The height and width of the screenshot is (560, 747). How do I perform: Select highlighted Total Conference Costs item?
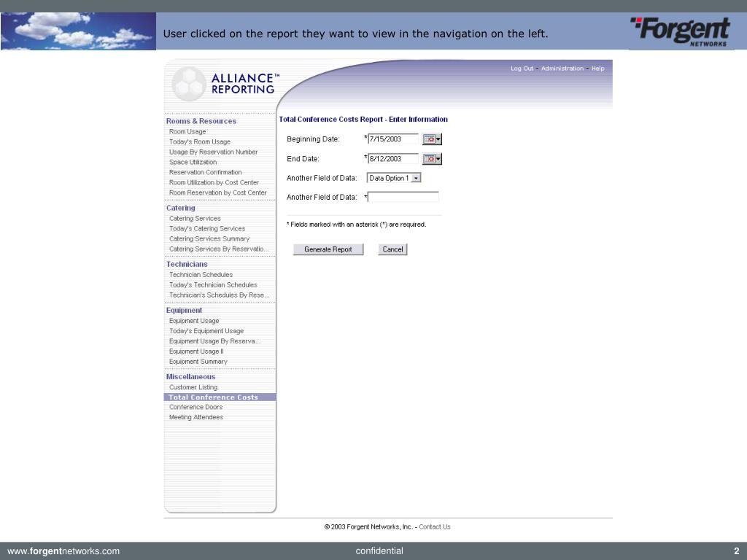pyautogui.click(x=220, y=397)
